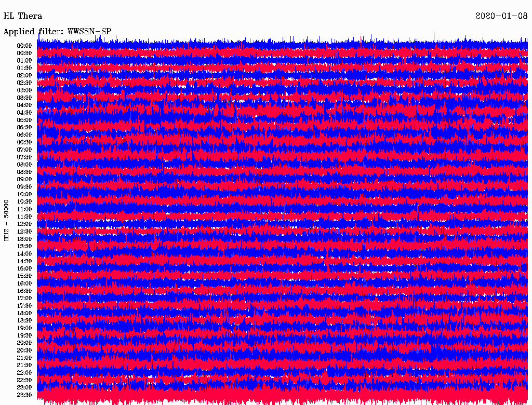Viewport: 532px width, 405px height.
Task: Select the 18:00 time label
Action: pos(24,314)
